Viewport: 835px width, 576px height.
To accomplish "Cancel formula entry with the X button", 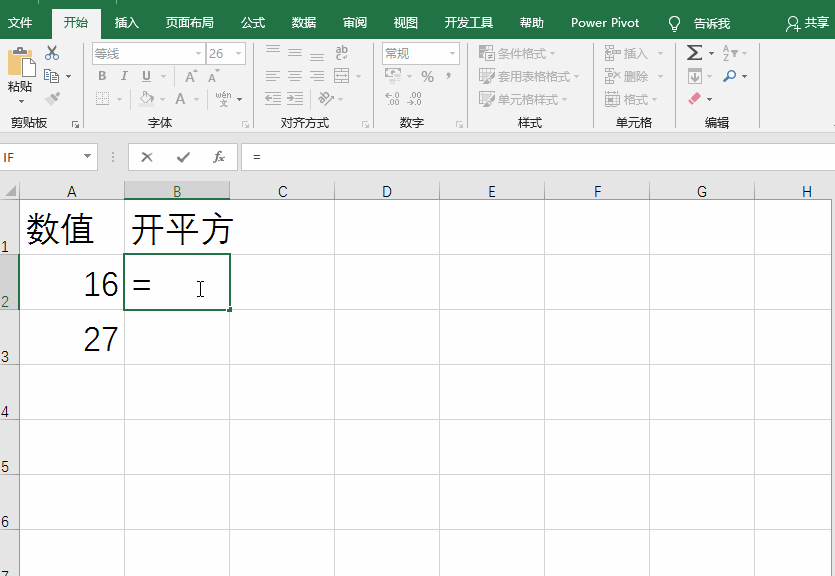I will point(147,157).
